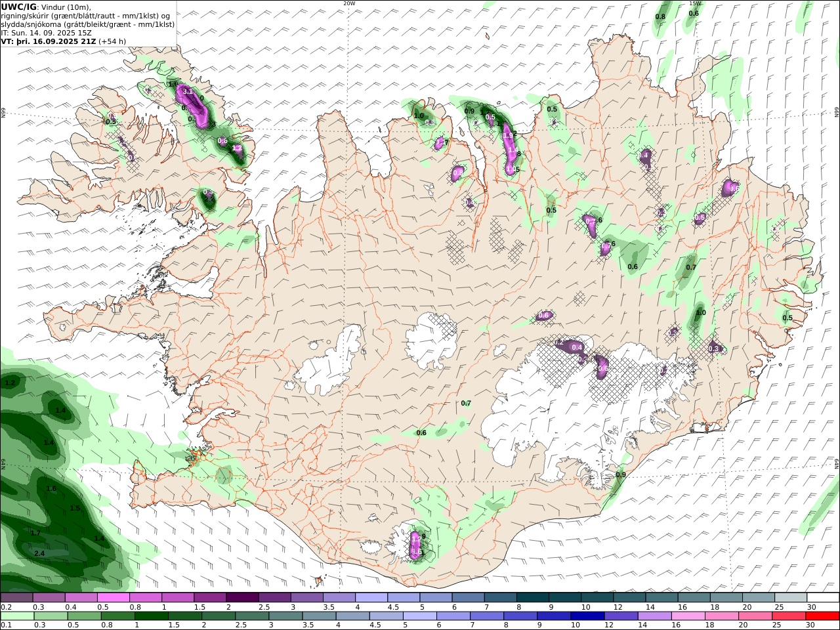
Task: Pick the light pink rain swatch between 16 and 18
Action: click(x=688, y=616)
